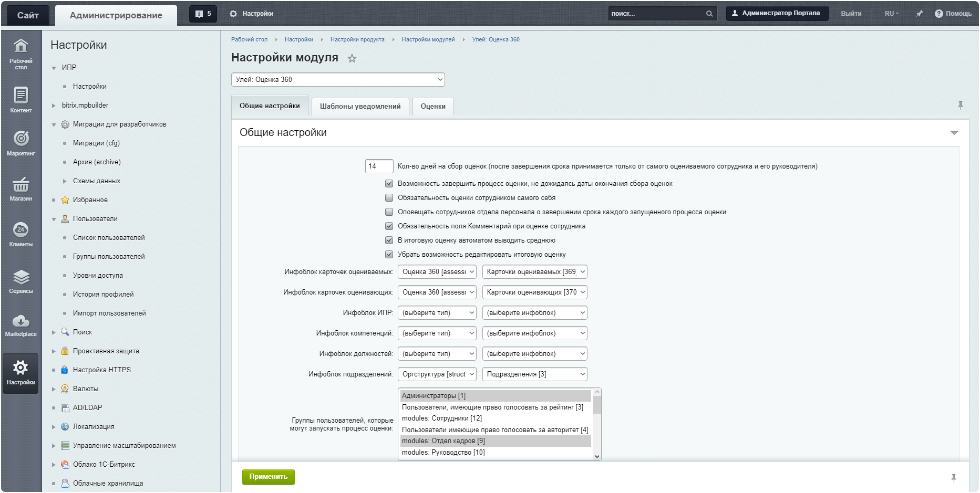The height and width of the screenshot is (493, 980).
Task: Open Инфоблок ИПР type dropdown
Action: coord(437,313)
